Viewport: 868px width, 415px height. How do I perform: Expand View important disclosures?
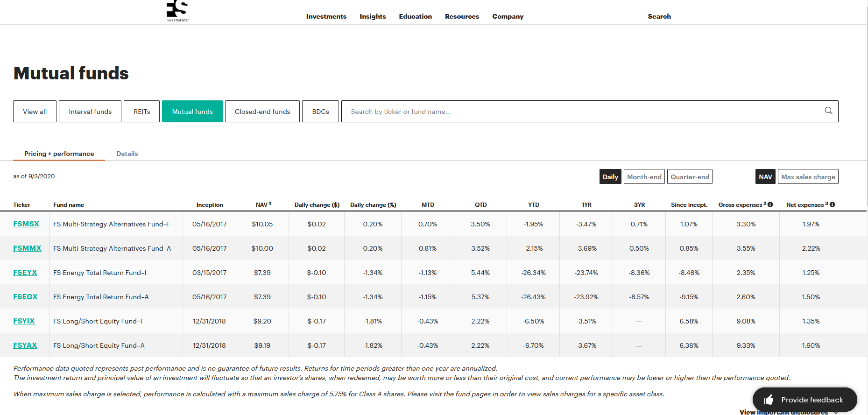pyautogui.click(x=789, y=412)
